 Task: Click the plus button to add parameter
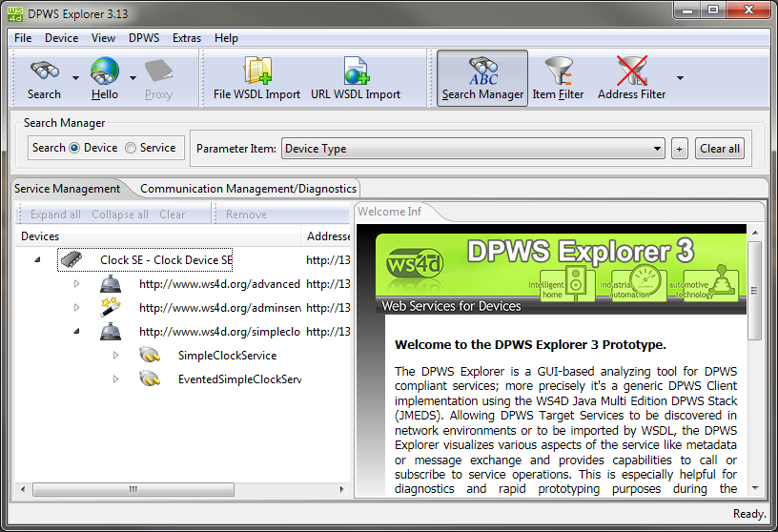pos(679,149)
